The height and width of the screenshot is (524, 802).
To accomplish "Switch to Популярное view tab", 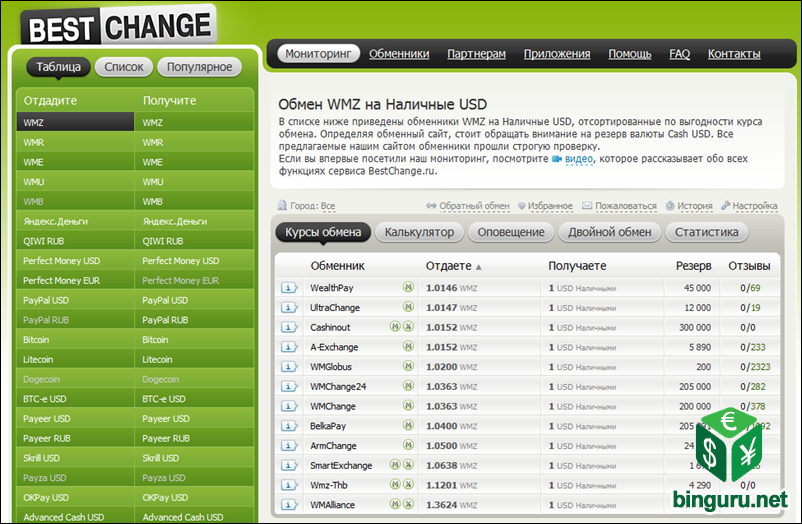I will coord(199,67).
